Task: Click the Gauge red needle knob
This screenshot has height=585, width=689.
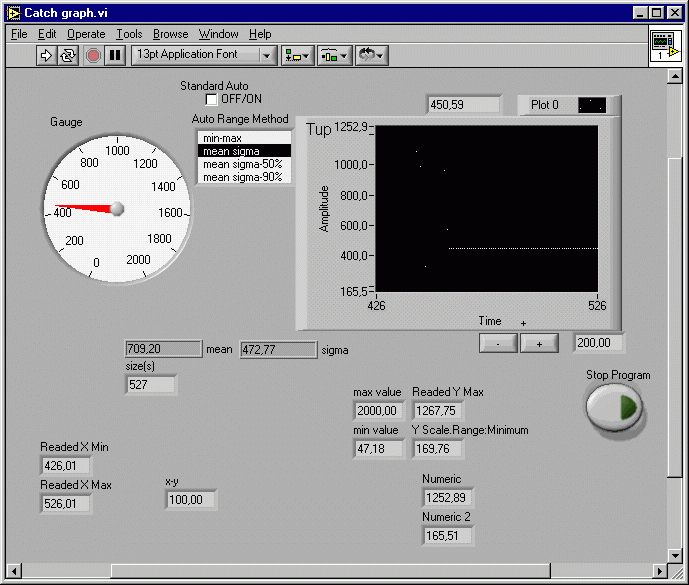Action: pos(117,208)
